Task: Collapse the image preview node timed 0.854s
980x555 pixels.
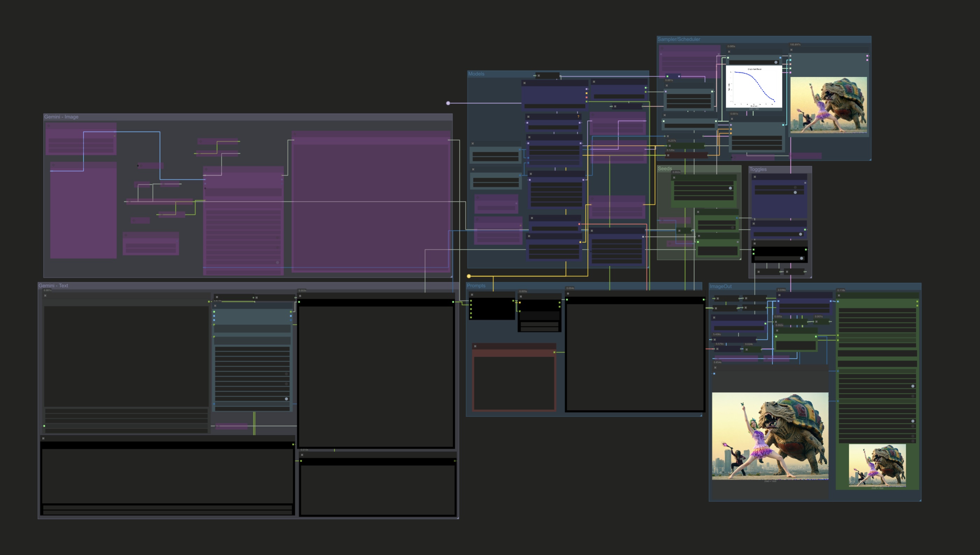Action: tap(715, 368)
